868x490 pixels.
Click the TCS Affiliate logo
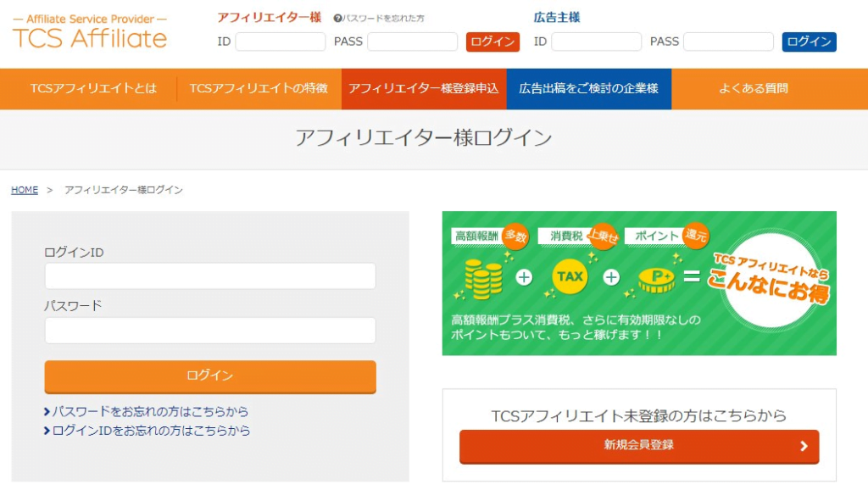[x=90, y=32]
